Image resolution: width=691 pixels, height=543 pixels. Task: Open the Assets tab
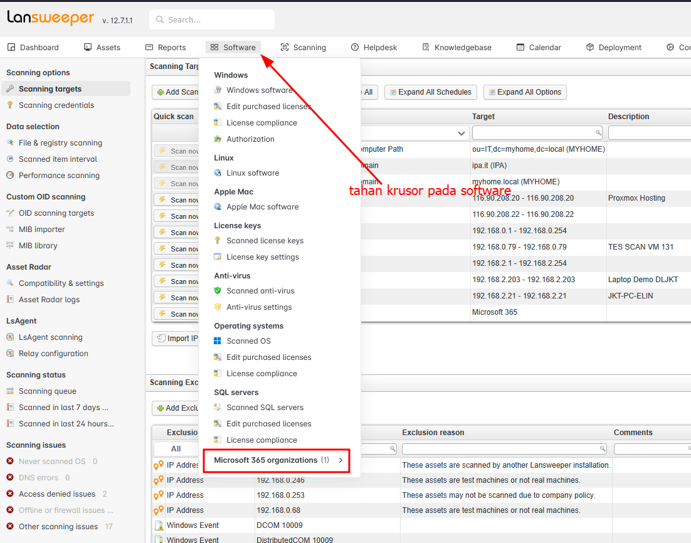(x=102, y=47)
